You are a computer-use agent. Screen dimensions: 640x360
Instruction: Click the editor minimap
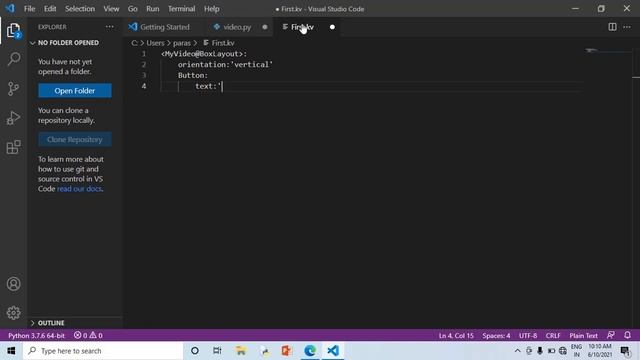[608, 51]
